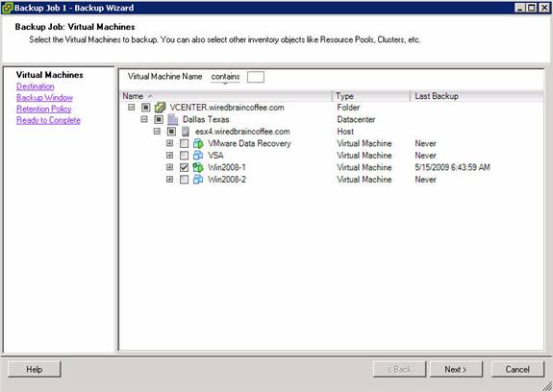Click the Win2008-2 virtual machine icon

pos(198,180)
